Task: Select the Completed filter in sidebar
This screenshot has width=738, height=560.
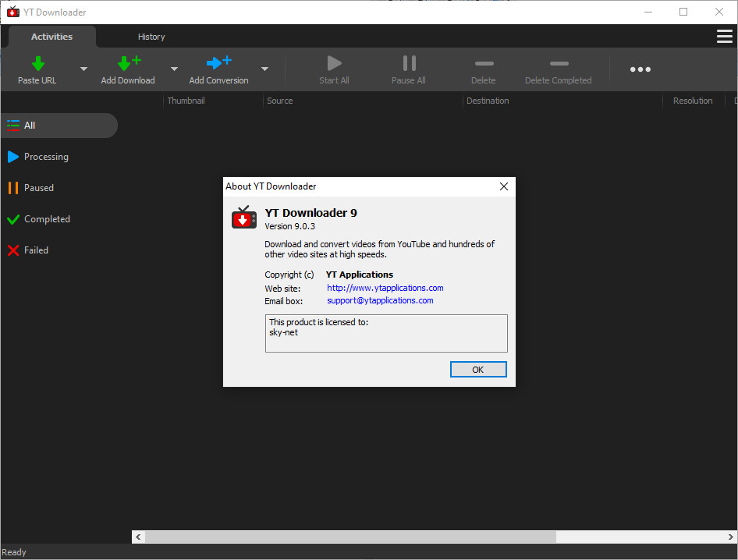Action: [38, 219]
